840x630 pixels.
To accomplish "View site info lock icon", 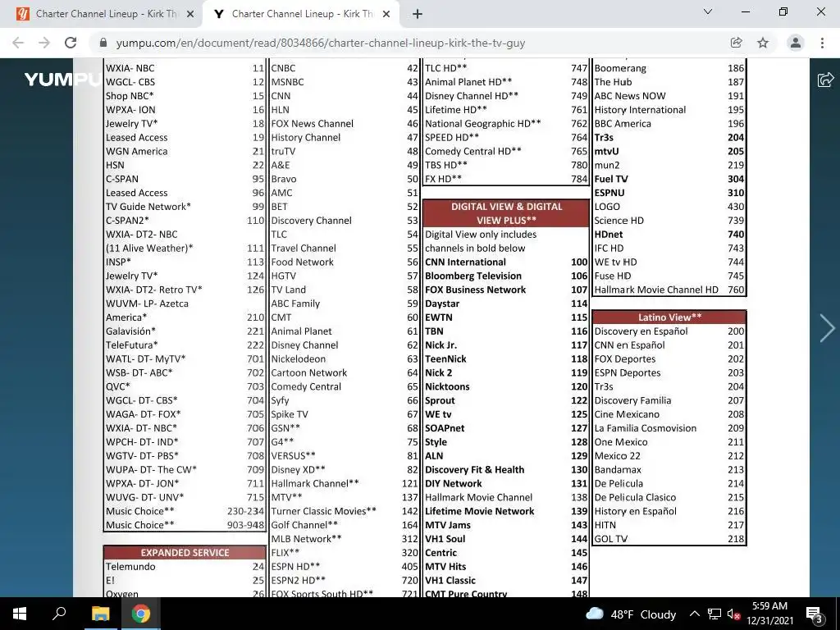I will (103, 43).
